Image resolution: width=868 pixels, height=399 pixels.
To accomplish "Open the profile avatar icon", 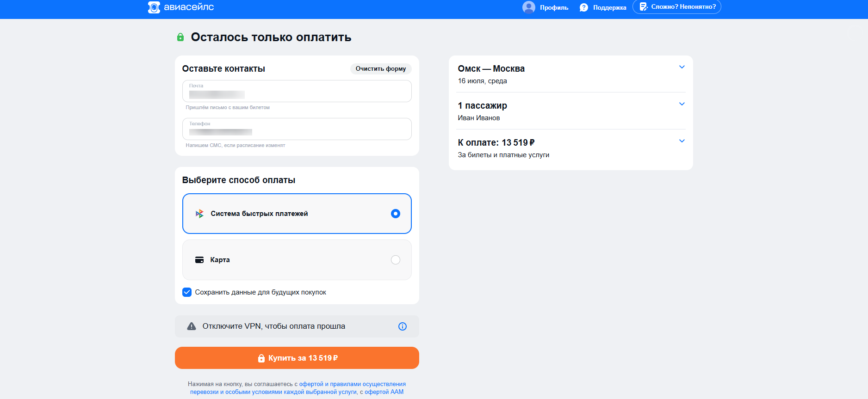I will pyautogui.click(x=529, y=7).
